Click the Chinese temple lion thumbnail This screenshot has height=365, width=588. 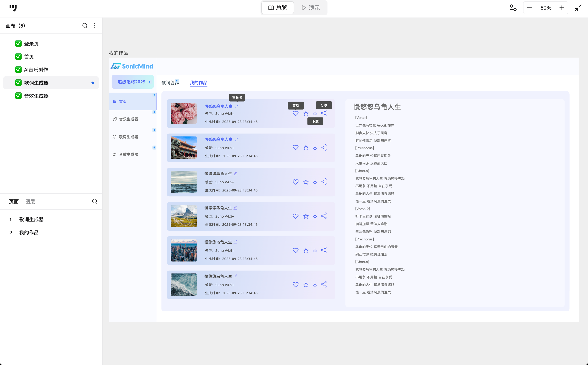tap(183, 147)
